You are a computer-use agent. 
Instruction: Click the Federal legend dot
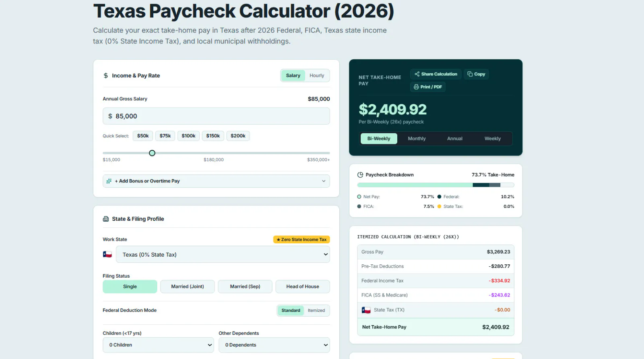pyautogui.click(x=439, y=197)
